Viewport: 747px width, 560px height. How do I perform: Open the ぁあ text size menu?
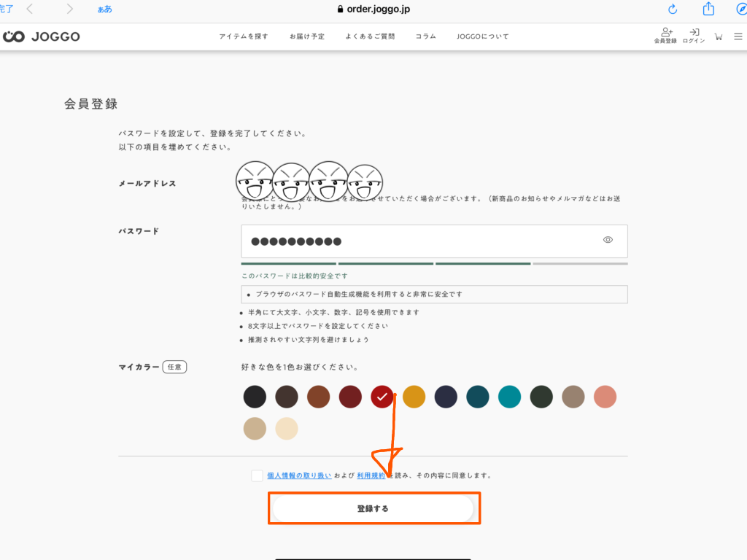tap(104, 9)
